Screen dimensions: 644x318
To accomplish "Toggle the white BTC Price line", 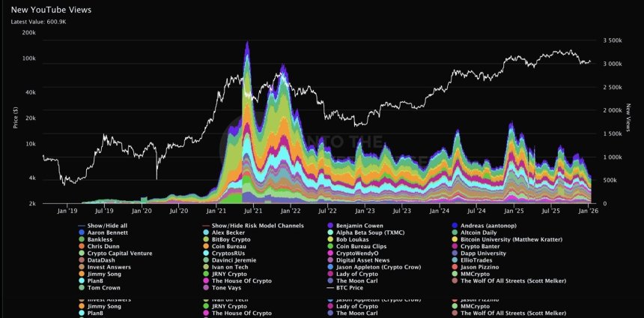I will click(345, 288).
